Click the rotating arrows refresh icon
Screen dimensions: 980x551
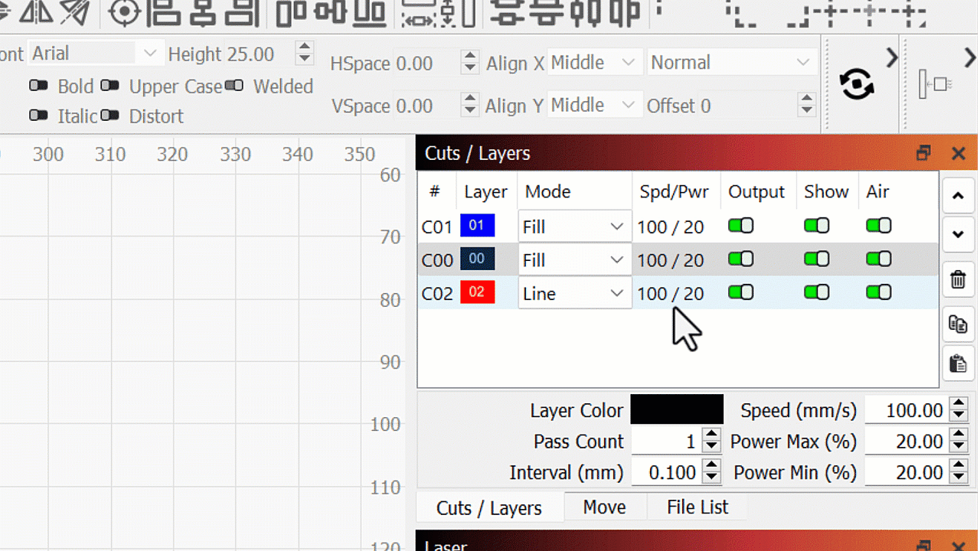click(857, 84)
